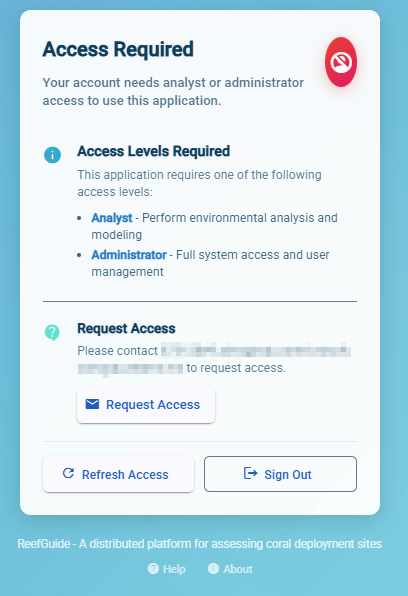Click the blurred contact email address

(x=214, y=359)
